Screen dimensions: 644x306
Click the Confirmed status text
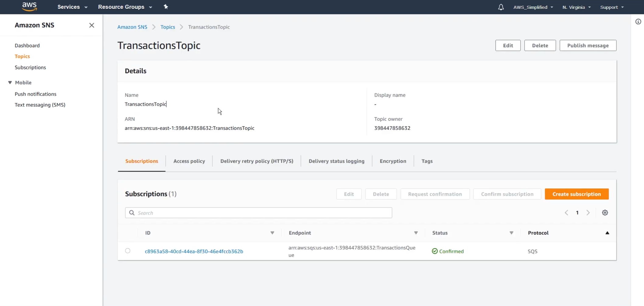click(x=451, y=251)
